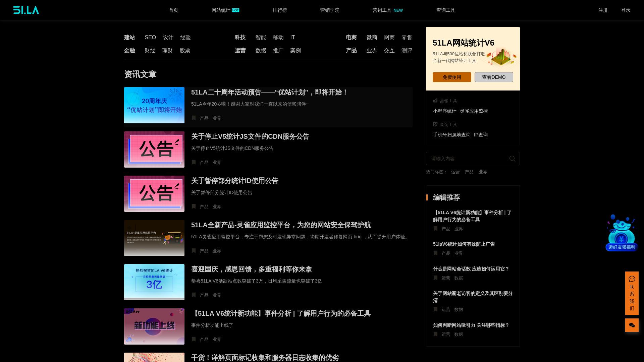This screenshot has width=644, height=362.
Task: Open 3亿 国庆 article thumbnail
Action: point(154,282)
